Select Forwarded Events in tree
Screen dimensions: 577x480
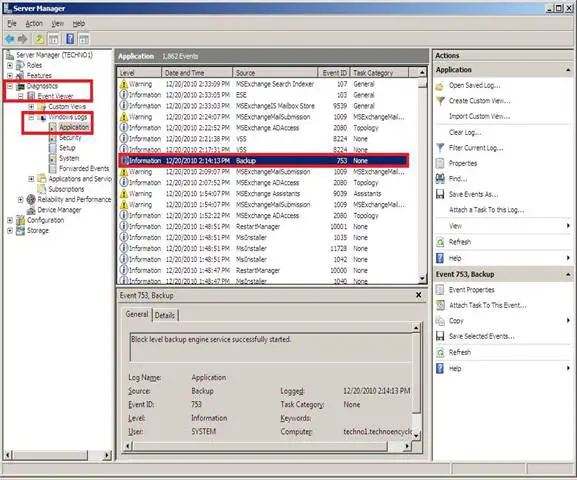click(x=84, y=169)
